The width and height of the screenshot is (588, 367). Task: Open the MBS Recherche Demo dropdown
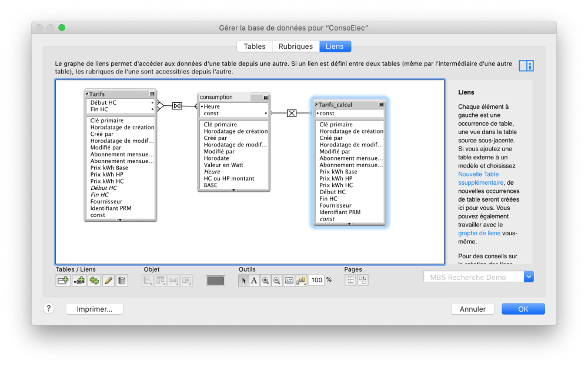point(529,277)
